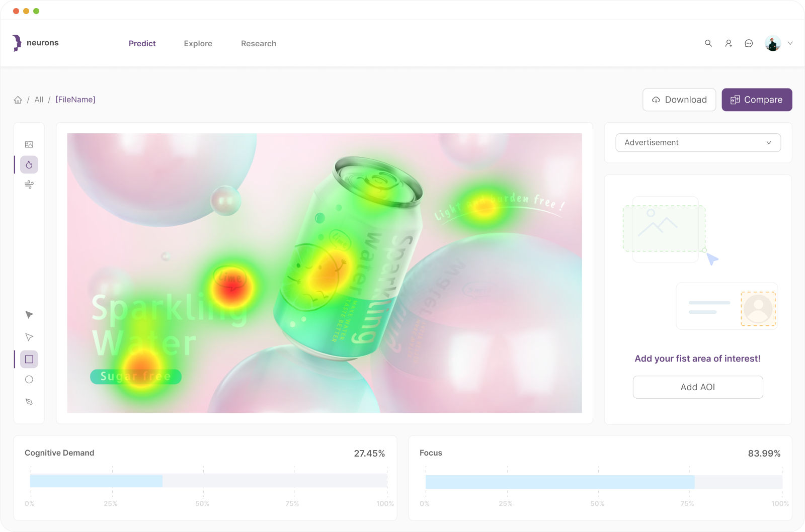Show original image view icon
Viewport: 805px width, 532px height.
(29, 144)
